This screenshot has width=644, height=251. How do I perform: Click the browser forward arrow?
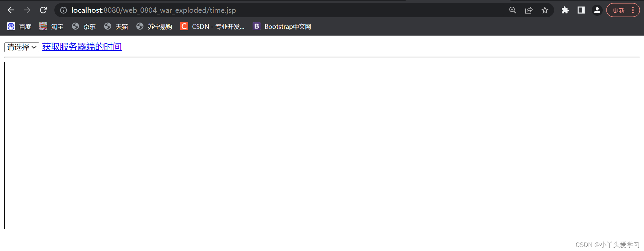[27, 10]
